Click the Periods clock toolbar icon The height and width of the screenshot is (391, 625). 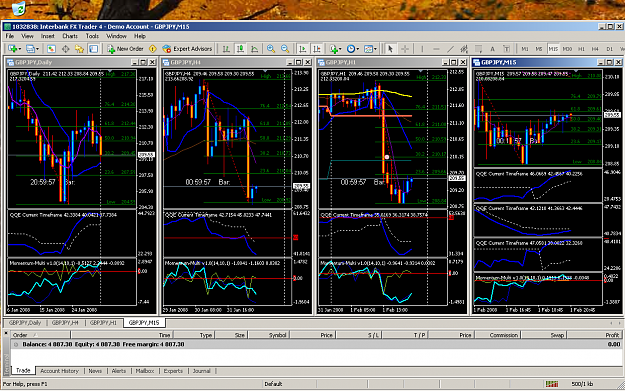(350, 49)
